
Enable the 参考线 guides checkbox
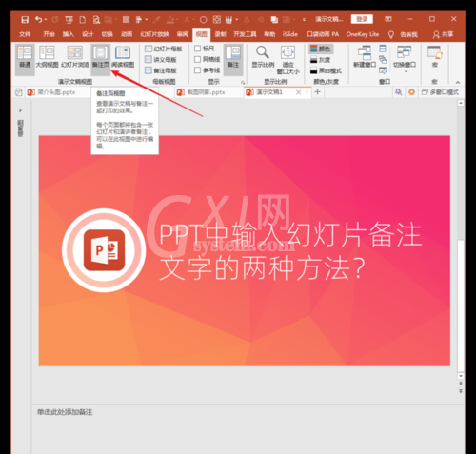[197, 70]
